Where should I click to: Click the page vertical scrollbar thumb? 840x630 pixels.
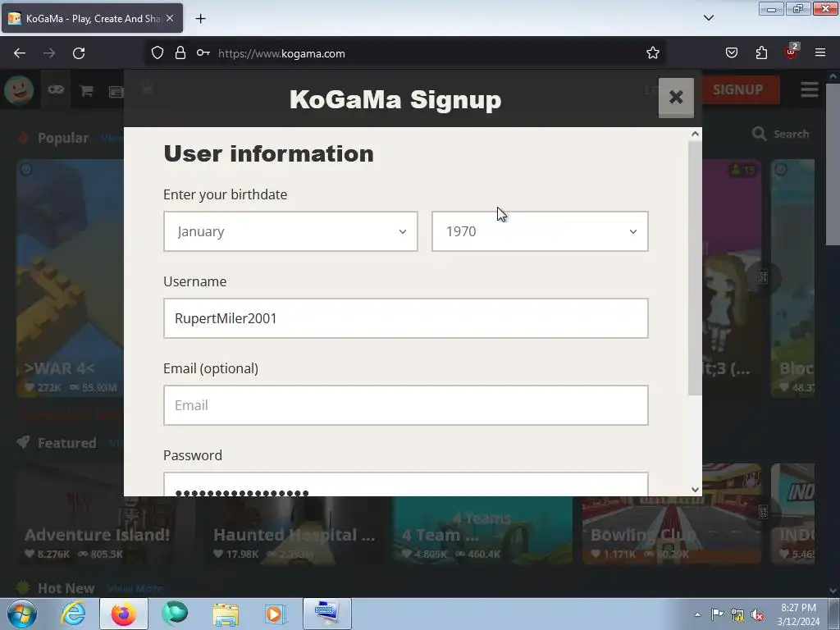point(833,163)
